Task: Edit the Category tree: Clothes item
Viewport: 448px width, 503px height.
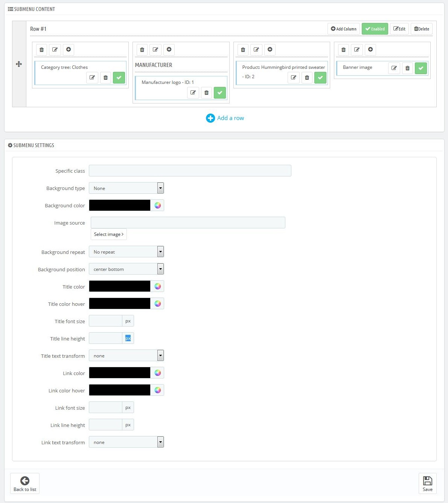Action: click(92, 78)
